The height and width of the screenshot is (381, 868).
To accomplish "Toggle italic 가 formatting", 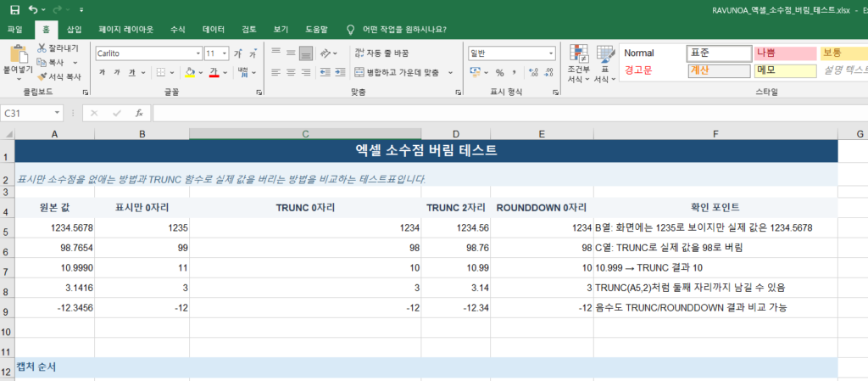I will click(117, 72).
